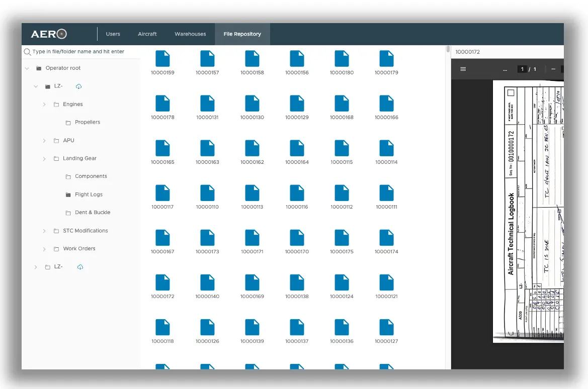The image size is (588, 389).
Task: Click the PDF page number box
Action: coord(523,69)
